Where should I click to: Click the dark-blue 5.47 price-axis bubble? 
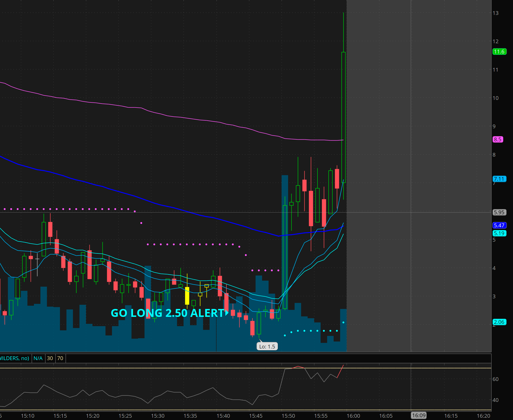[x=499, y=225]
